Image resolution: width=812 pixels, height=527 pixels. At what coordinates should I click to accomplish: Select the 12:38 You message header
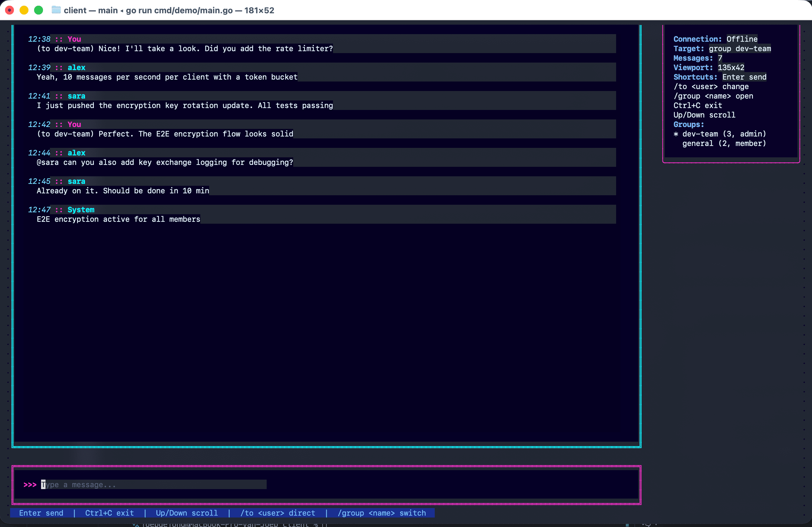tap(55, 39)
